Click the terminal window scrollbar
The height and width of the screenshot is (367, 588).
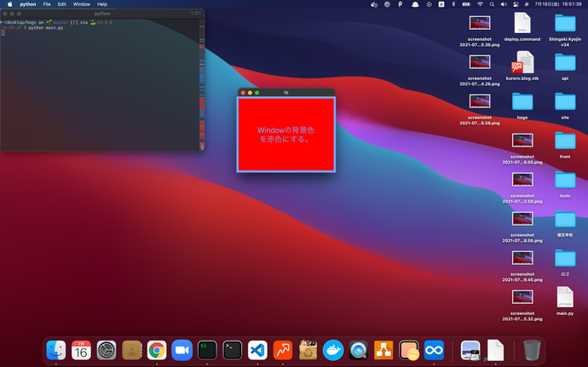(x=202, y=84)
